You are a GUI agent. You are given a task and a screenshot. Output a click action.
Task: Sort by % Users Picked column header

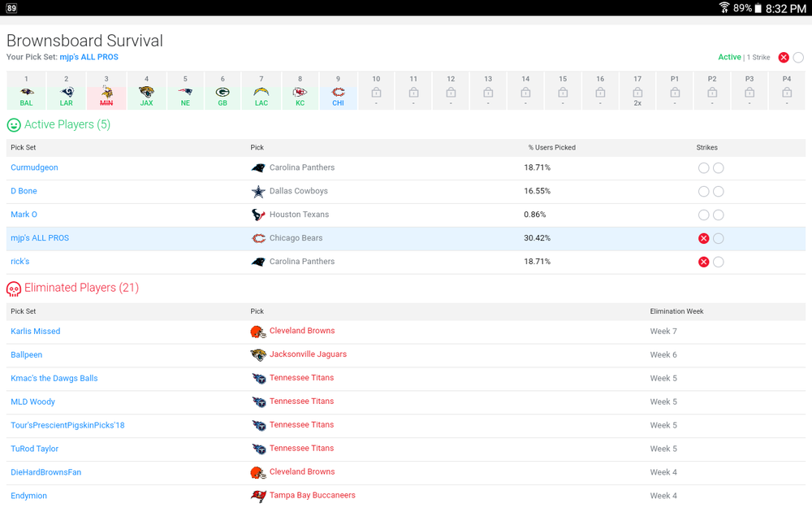click(551, 148)
